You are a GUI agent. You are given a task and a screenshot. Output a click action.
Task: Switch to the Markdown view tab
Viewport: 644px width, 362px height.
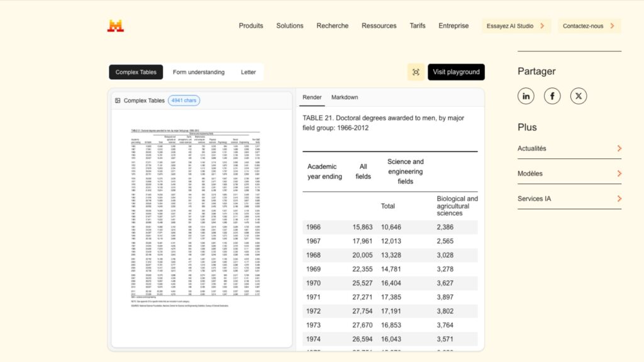click(x=345, y=97)
